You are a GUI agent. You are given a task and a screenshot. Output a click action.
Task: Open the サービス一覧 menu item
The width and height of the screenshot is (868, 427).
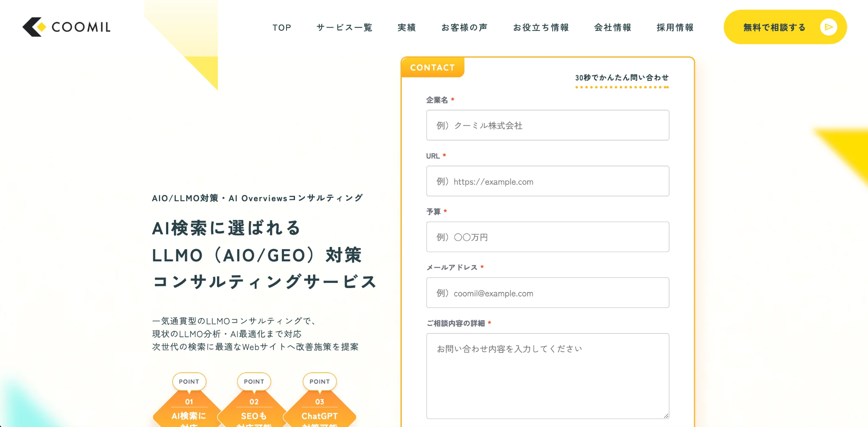pos(344,28)
